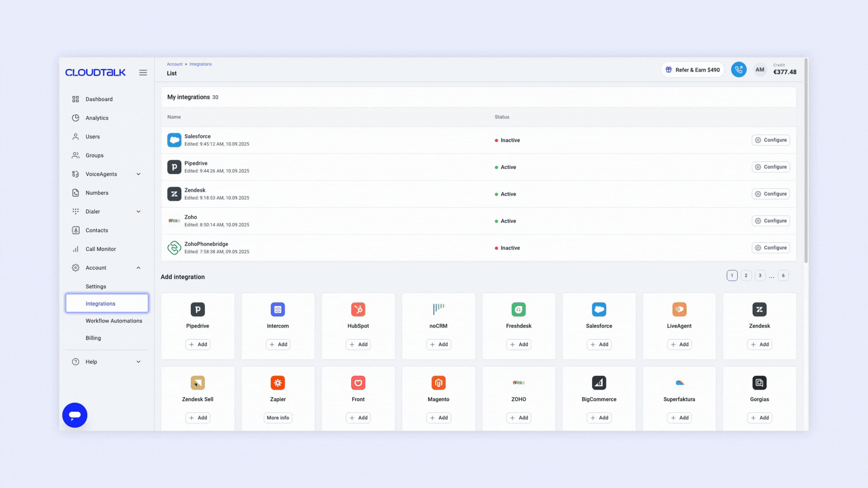The image size is (868, 488).
Task: Open Analytics from the sidebar
Action: coord(97,118)
